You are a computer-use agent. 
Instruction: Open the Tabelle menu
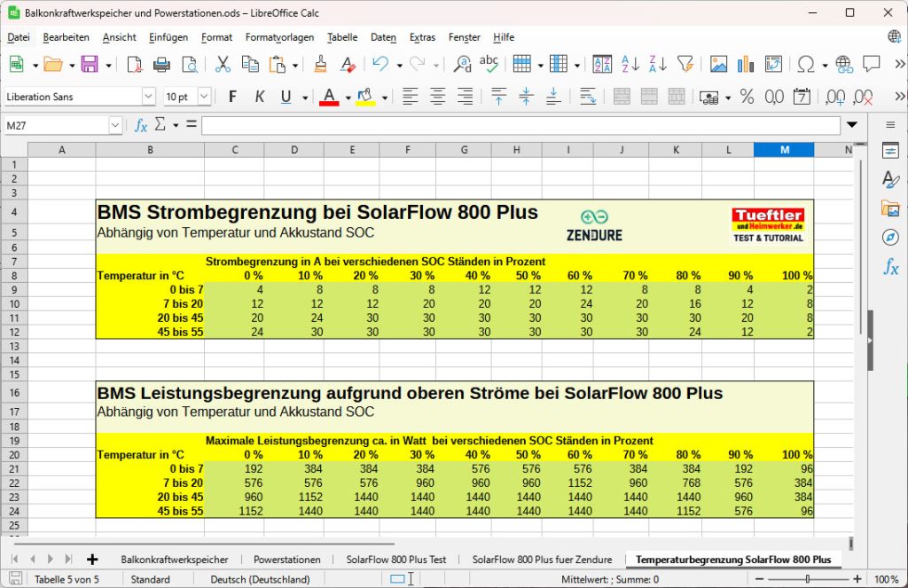pos(342,37)
